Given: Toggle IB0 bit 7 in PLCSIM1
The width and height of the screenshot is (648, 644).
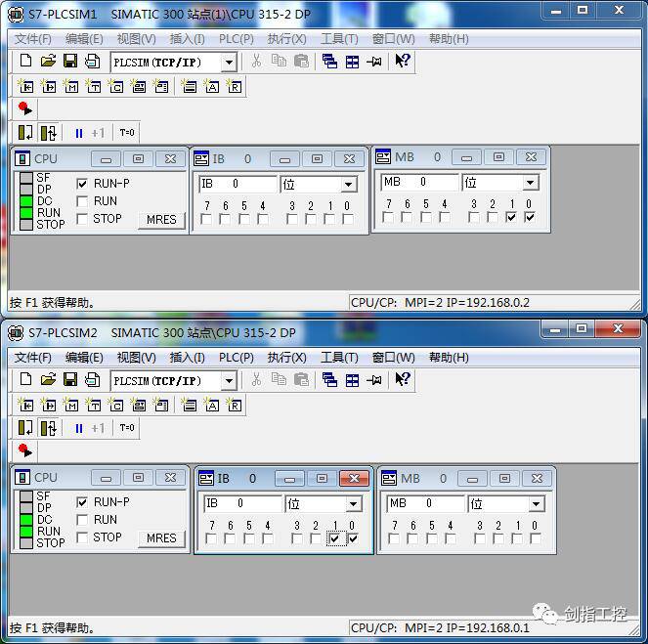Looking at the screenshot, I should coord(206,219).
